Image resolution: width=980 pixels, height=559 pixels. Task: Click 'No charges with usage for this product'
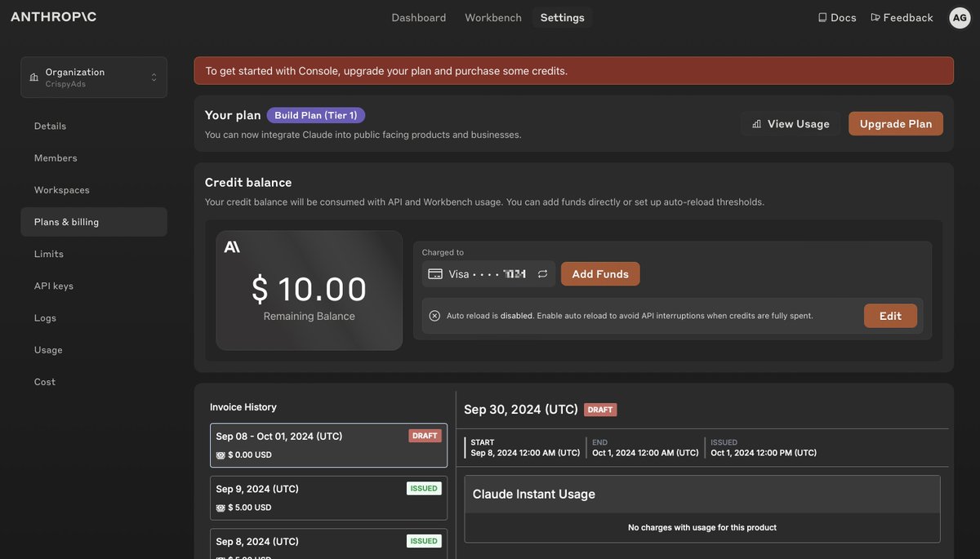(x=702, y=528)
